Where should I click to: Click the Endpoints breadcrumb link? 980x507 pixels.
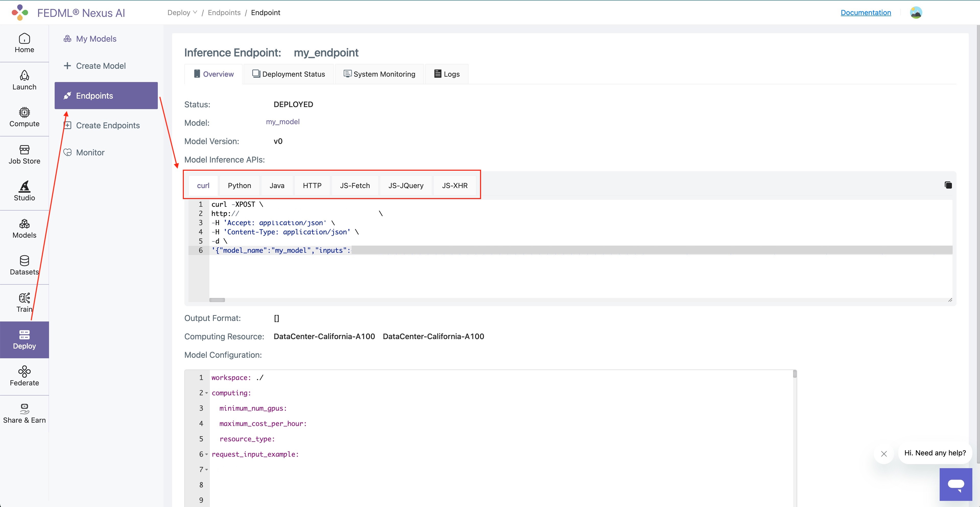coord(224,13)
